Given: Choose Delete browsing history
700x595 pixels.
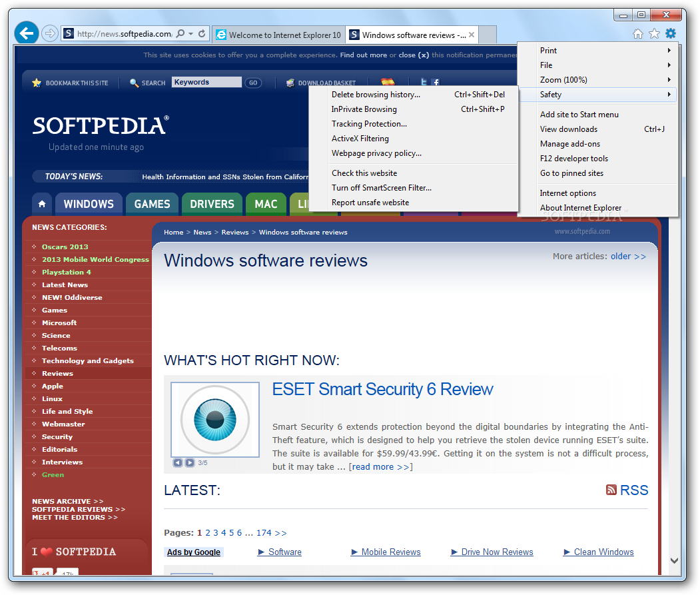Looking at the screenshot, I should (414, 95).
